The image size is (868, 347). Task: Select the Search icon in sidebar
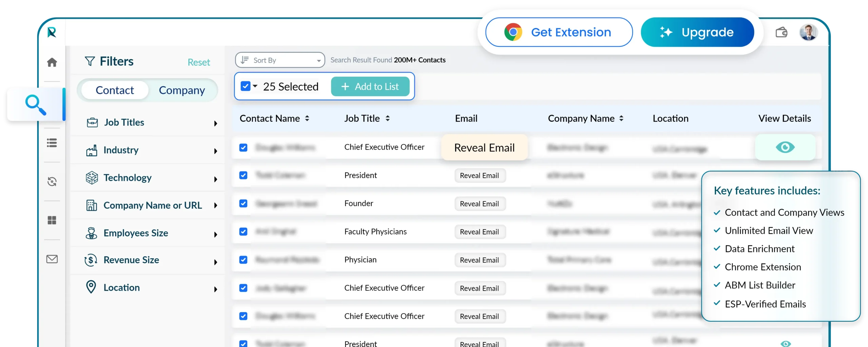[36, 104]
